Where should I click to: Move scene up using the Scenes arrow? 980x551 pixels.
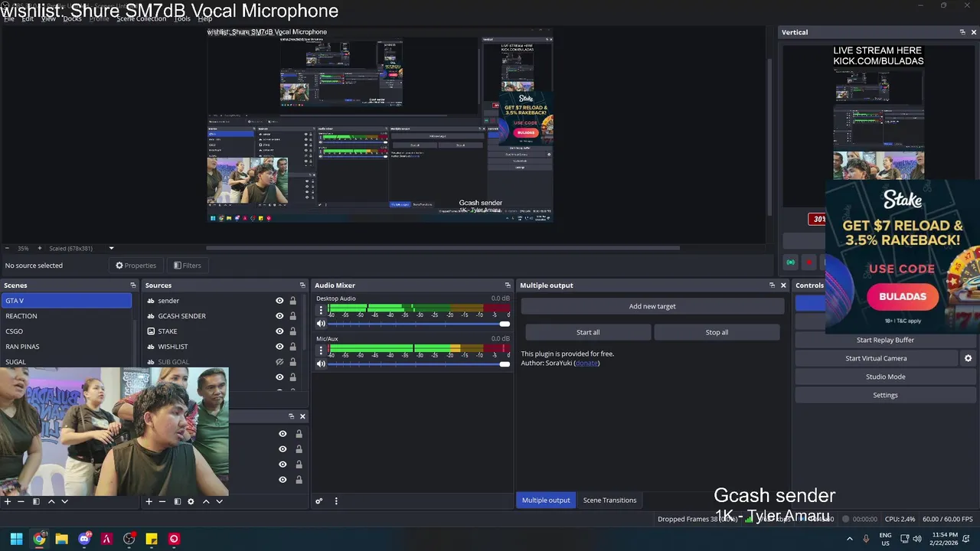51,501
